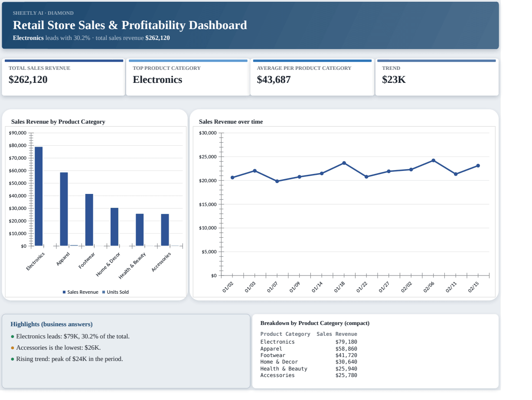Click the '$23K' value in Trend card
The image size is (532, 400).
pos(394,79)
